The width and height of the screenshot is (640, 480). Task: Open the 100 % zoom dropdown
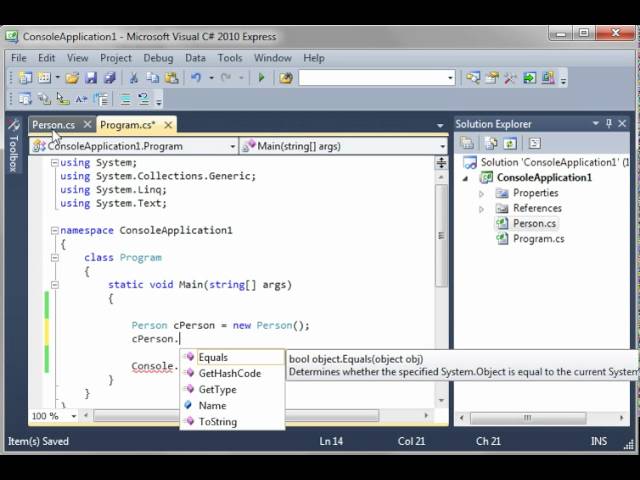tap(74, 416)
